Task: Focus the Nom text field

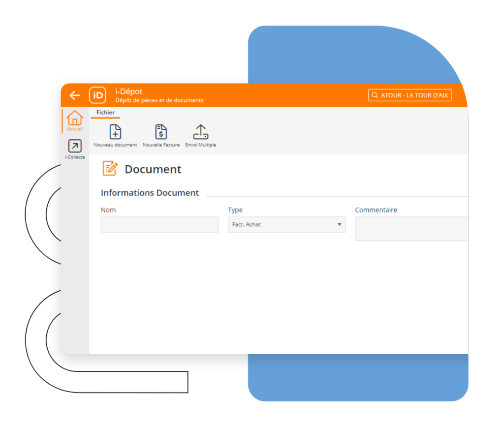Action: [x=159, y=225]
